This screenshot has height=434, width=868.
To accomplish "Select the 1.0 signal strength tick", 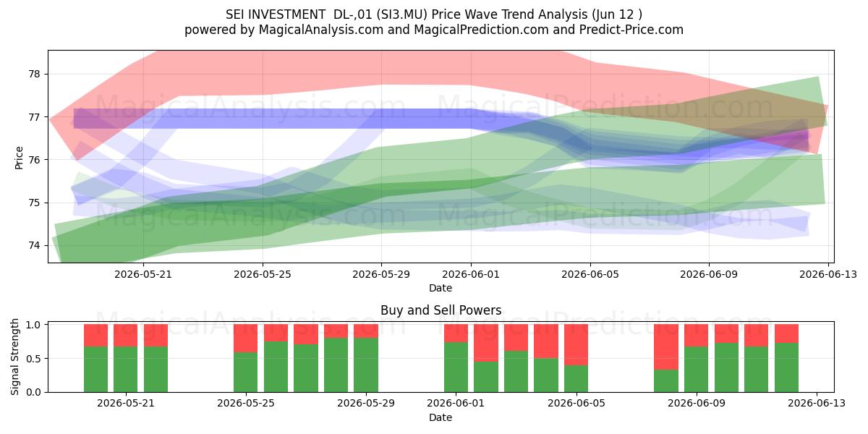I will pyautogui.click(x=33, y=325).
